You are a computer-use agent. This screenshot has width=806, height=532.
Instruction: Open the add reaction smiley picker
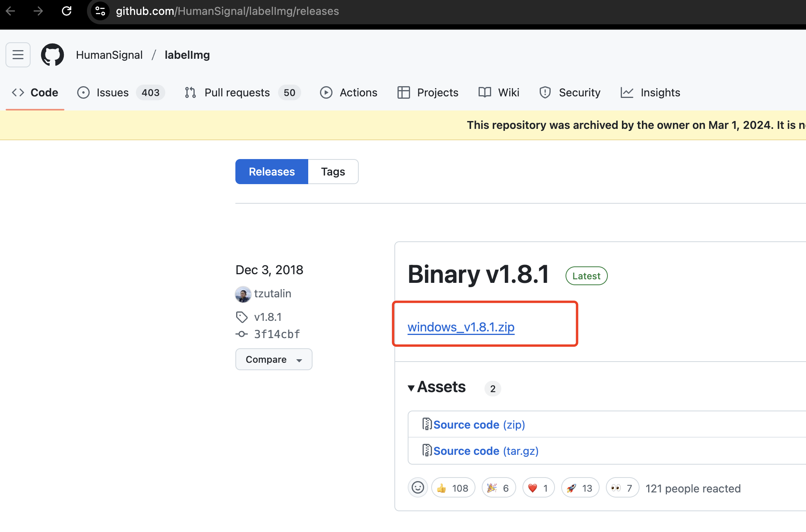tap(418, 488)
